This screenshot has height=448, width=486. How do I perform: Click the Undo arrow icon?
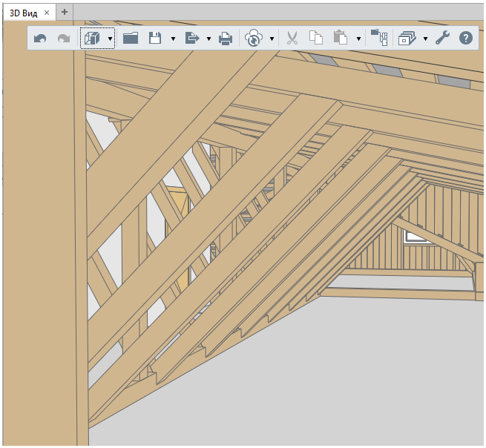(x=40, y=39)
